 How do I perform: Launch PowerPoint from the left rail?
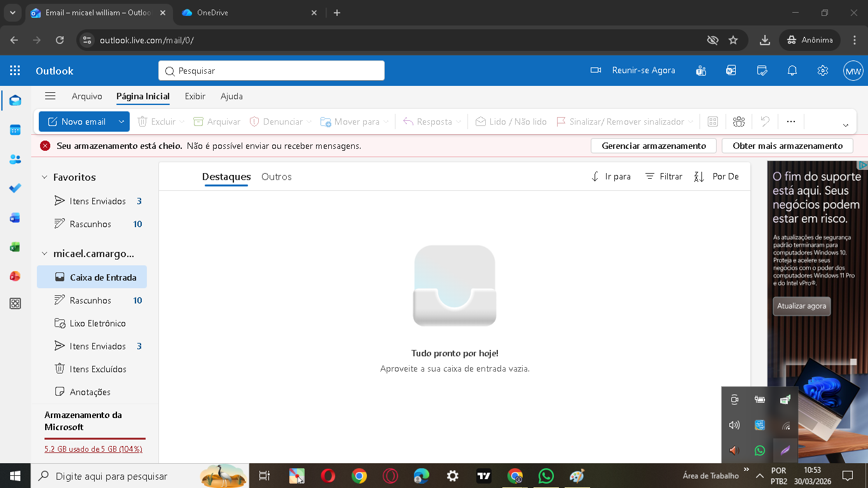(15, 276)
